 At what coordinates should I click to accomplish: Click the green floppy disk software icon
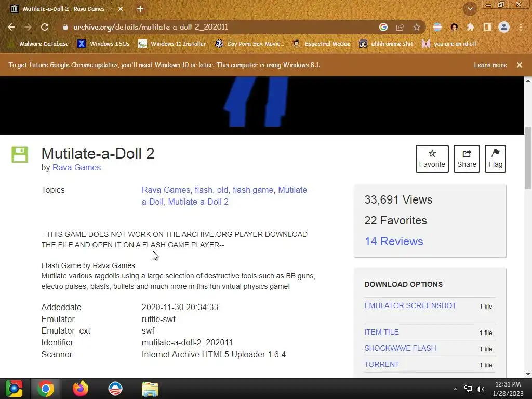(20, 154)
